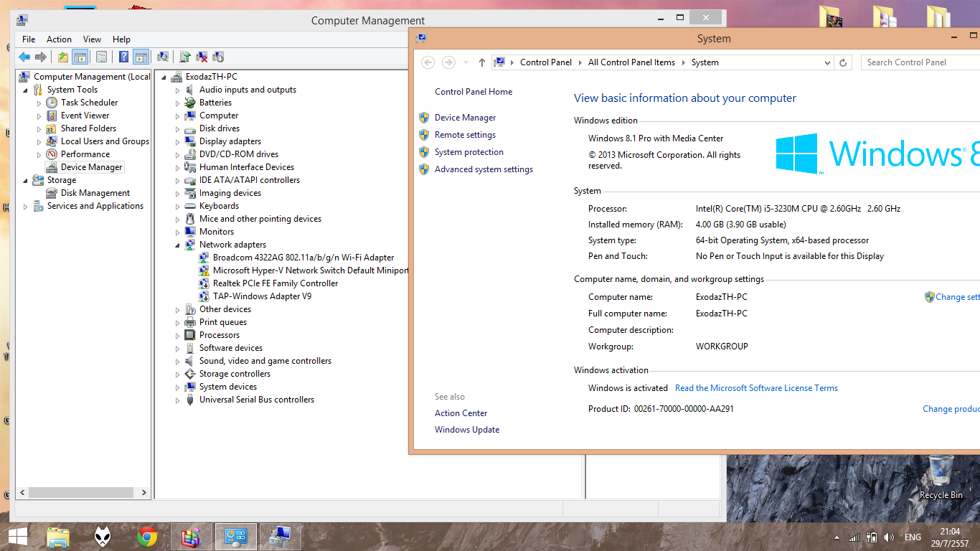Click the network signal icon in system tray

[x=854, y=537]
